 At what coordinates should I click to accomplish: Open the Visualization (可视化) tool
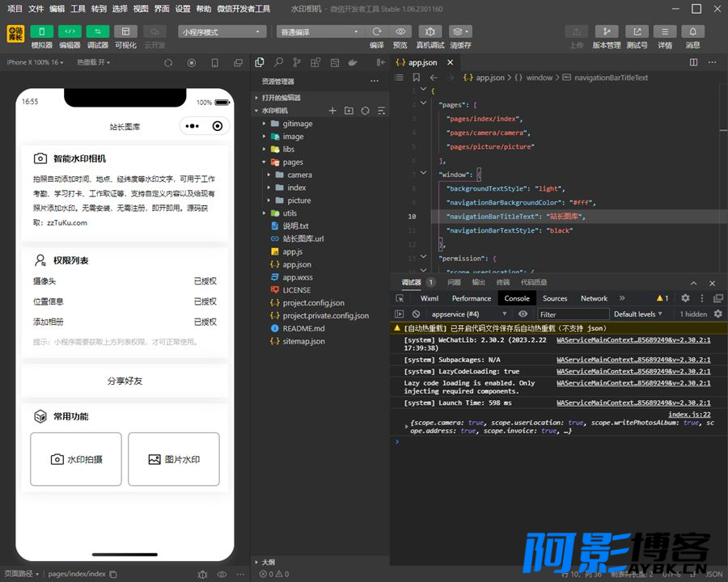click(125, 32)
